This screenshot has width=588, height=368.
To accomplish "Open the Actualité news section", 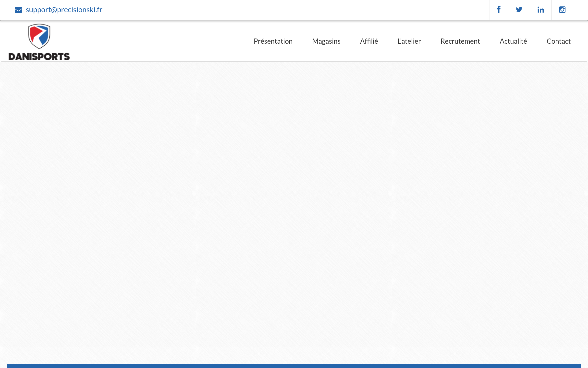I will tap(513, 41).
